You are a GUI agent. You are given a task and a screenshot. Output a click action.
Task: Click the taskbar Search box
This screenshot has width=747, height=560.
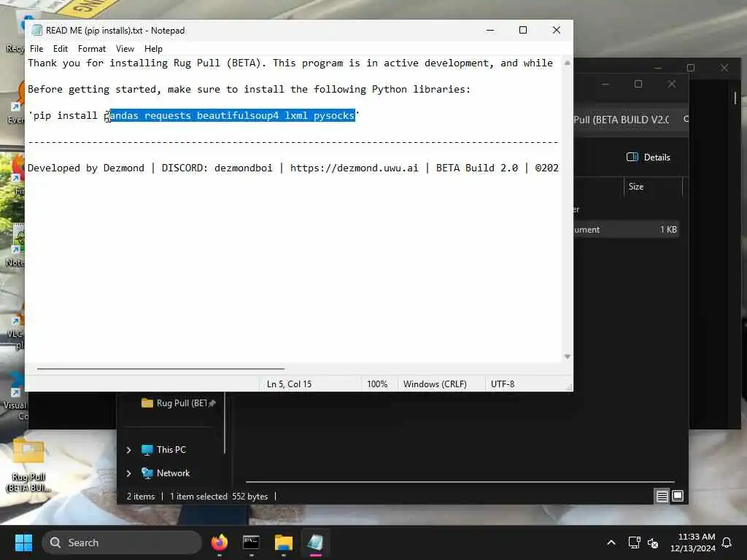coord(122,542)
